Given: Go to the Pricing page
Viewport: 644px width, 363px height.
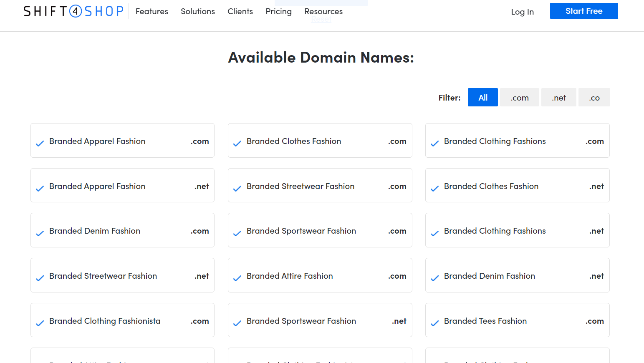Looking at the screenshot, I should 278,11.
